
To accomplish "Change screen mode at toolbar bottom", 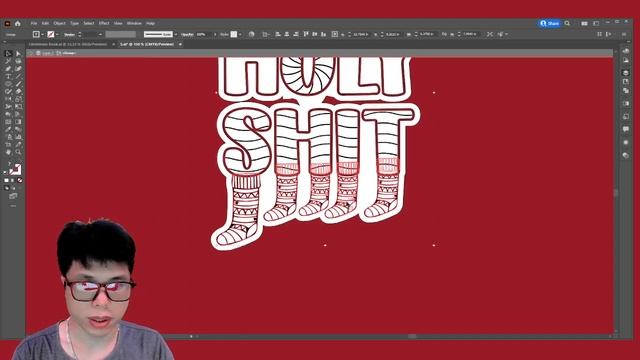I will point(13,196).
